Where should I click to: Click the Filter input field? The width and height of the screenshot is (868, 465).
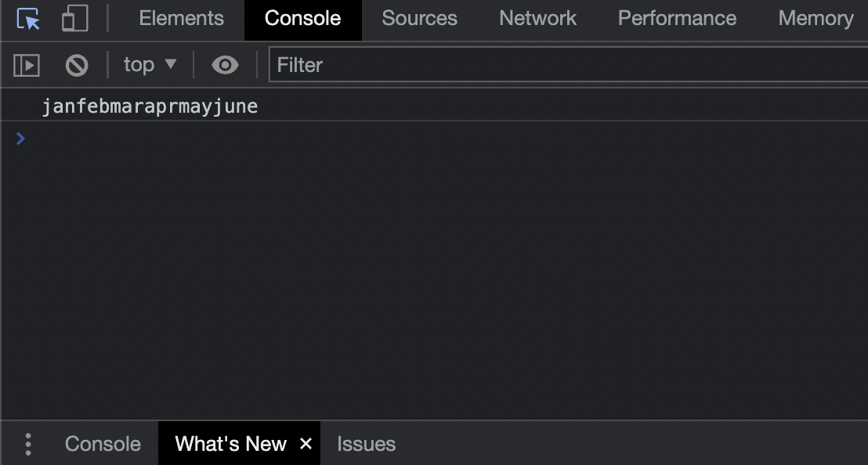568,65
